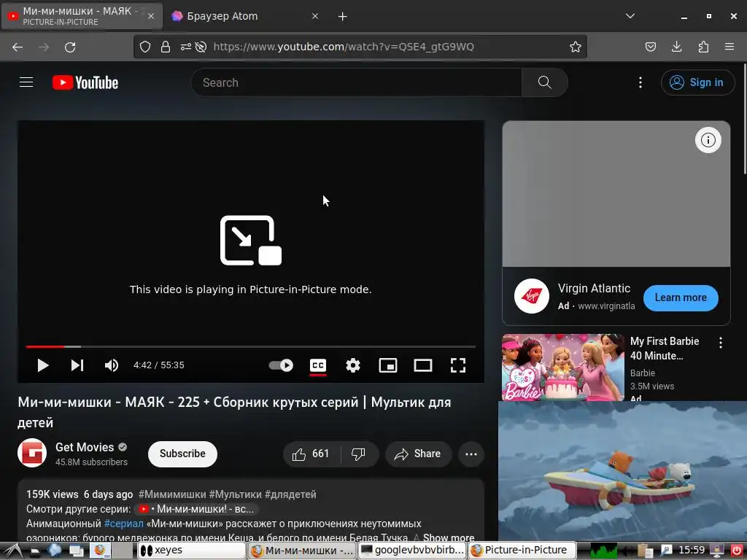Play the video

point(43,365)
